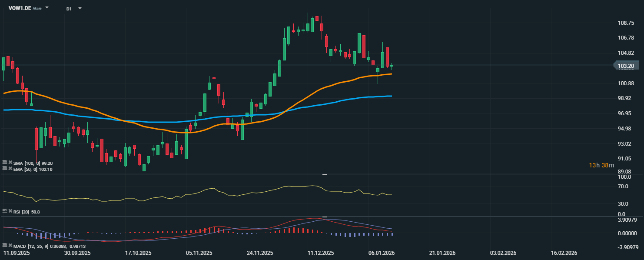Screen dimensions: 644x260
Task: Expand the VOW1.DE symbol dropdown arrow
Action: click(47, 8)
